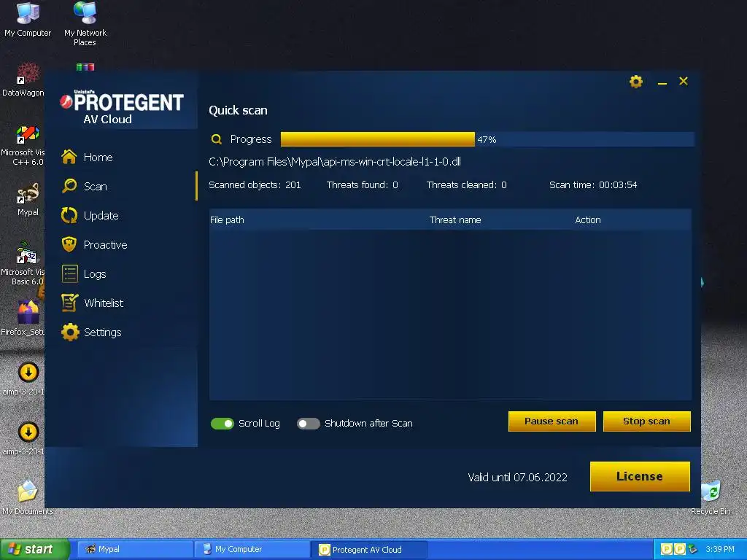Click the first Protegent tray icon
This screenshot has height=560, width=747.
(x=667, y=550)
